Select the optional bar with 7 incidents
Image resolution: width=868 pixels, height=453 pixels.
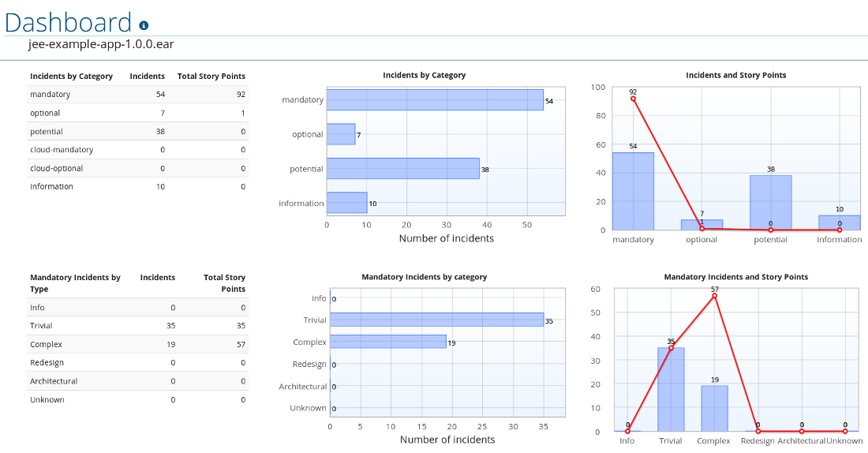coord(341,134)
